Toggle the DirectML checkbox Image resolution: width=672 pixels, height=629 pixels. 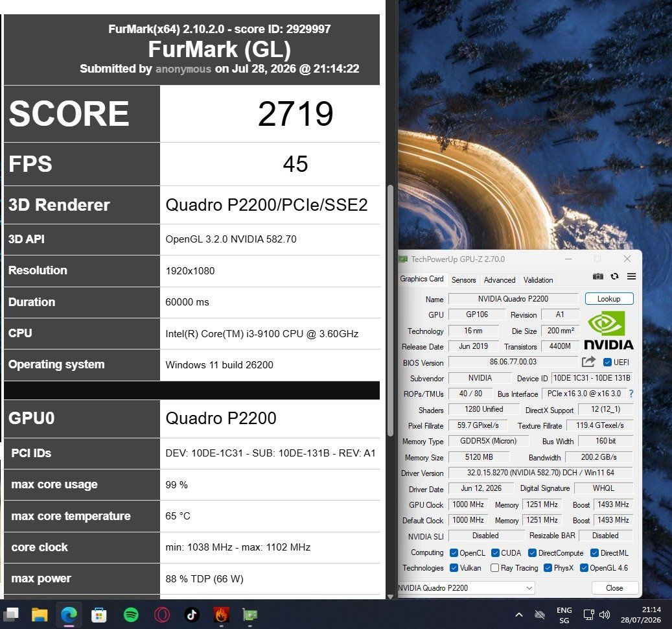(594, 552)
